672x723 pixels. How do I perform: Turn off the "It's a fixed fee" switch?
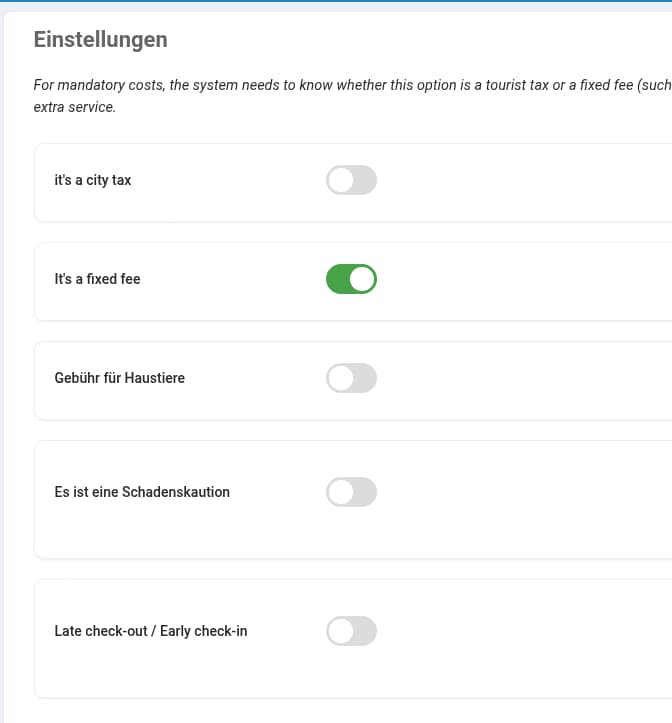pyautogui.click(x=351, y=279)
